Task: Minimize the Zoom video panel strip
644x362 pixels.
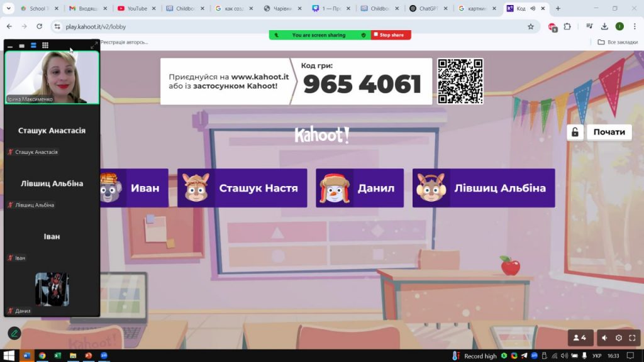Action: click(x=10, y=46)
